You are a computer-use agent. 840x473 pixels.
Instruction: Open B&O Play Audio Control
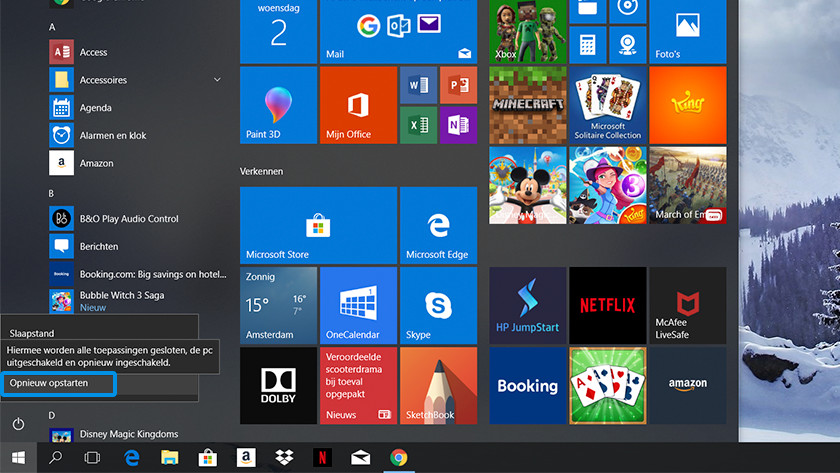point(137,219)
